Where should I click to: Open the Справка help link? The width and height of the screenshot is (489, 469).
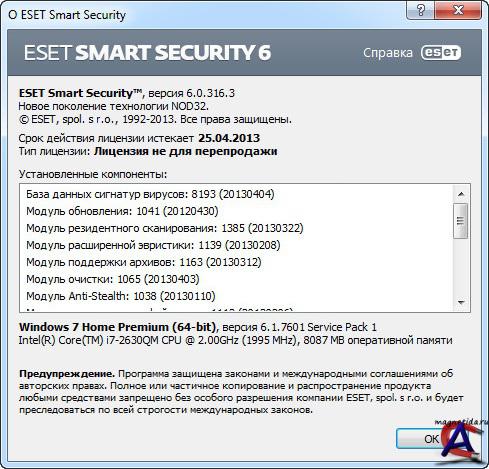point(388,53)
